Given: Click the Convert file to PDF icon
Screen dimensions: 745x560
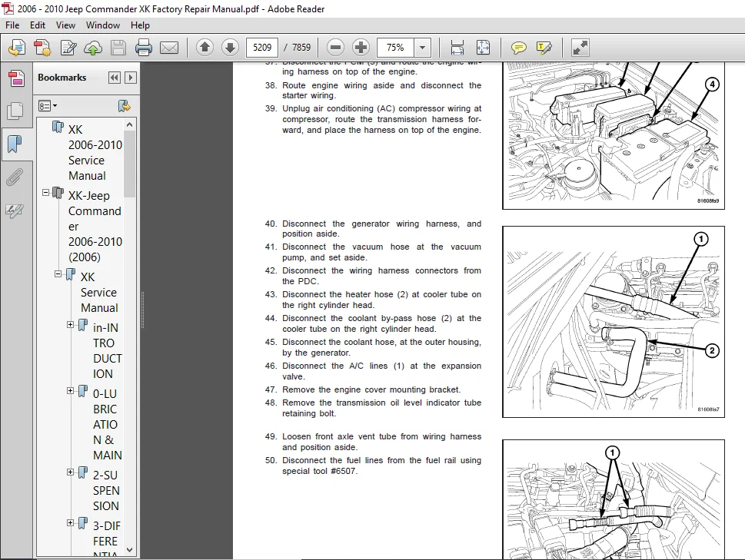Looking at the screenshot, I should 42,48.
